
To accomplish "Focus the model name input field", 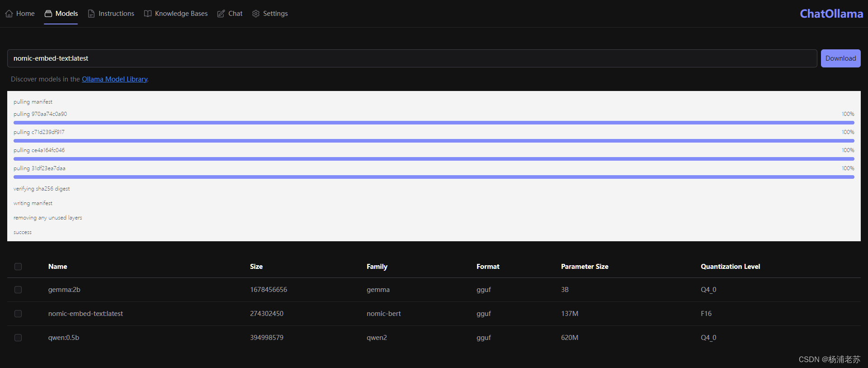I will (412, 58).
